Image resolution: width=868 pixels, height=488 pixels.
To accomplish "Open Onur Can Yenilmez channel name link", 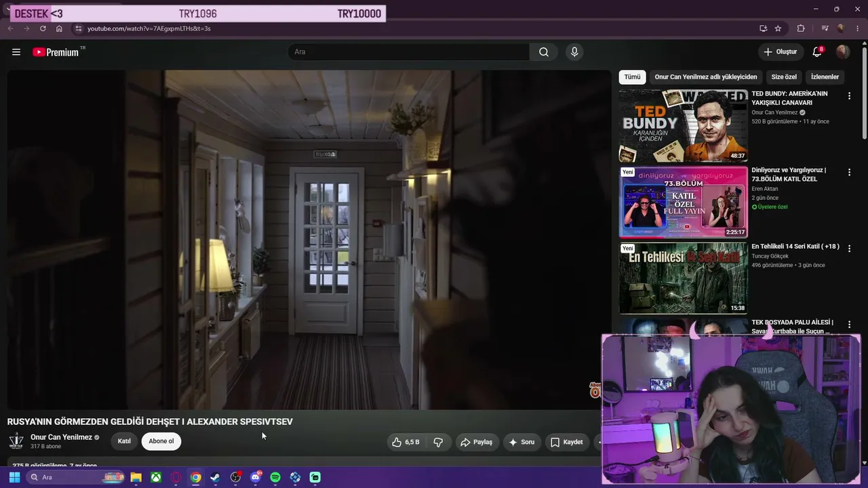I will 61,437.
